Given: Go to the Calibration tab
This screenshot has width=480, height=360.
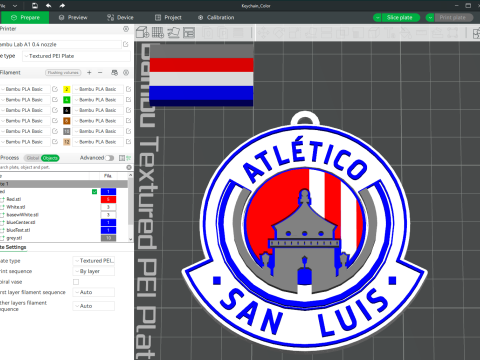Looking at the screenshot, I should click(x=216, y=17).
